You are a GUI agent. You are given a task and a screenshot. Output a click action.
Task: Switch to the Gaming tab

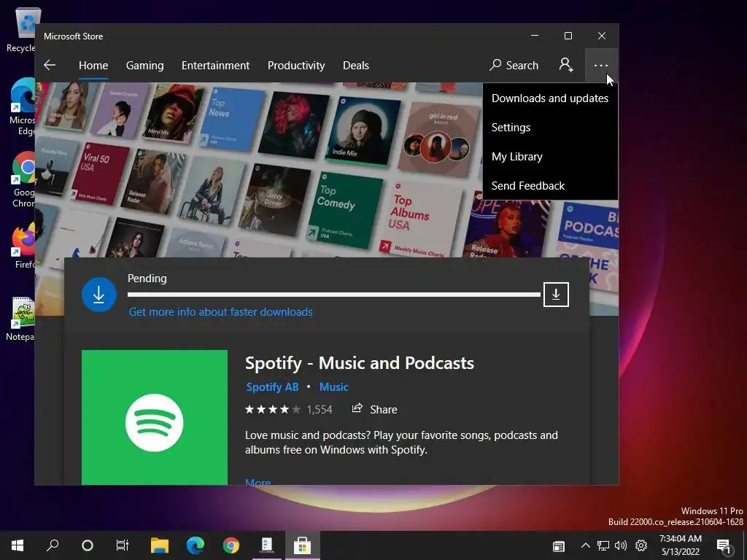tap(145, 65)
